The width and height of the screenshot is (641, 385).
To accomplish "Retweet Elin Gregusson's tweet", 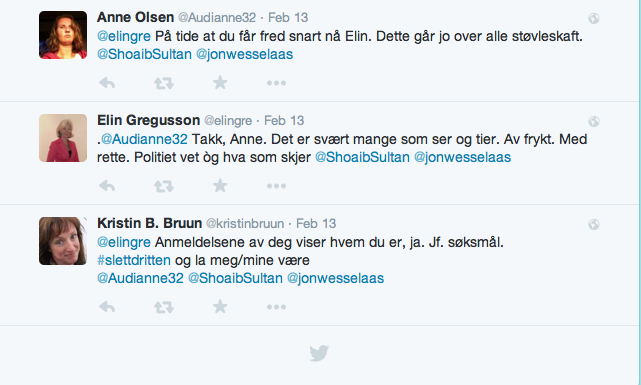I will tap(164, 186).
